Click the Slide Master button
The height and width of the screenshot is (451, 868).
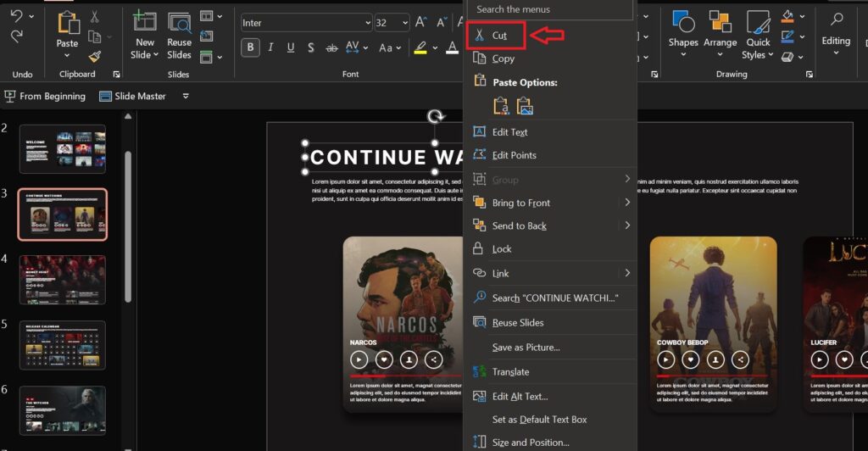pyautogui.click(x=132, y=97)
